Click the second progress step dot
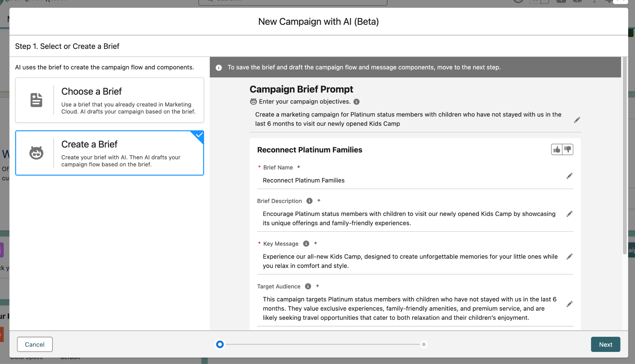The image size is (635, 364). click(x=424, y=344)
